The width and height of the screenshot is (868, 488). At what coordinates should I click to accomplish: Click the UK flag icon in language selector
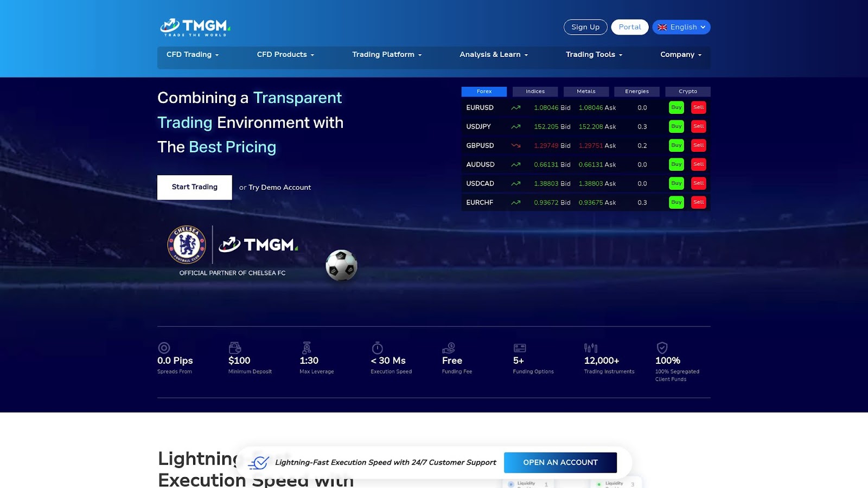[662, 27]
